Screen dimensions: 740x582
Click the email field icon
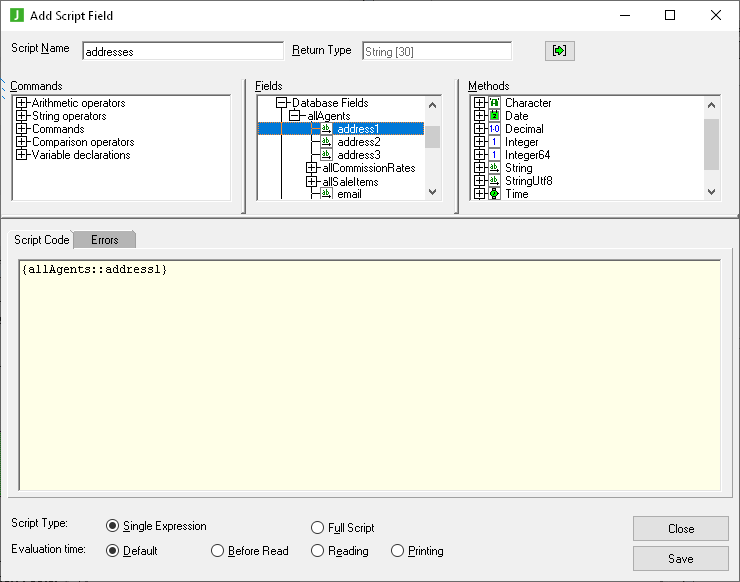327,194
